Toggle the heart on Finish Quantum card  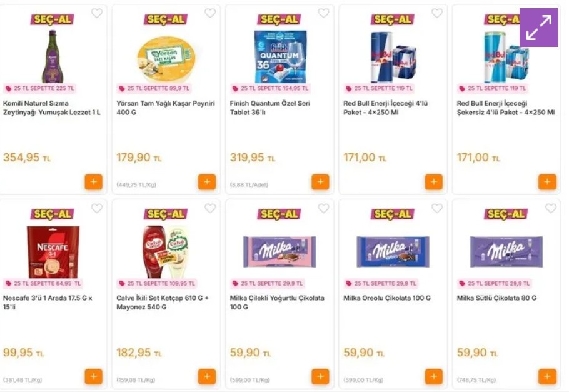(323, 13)
